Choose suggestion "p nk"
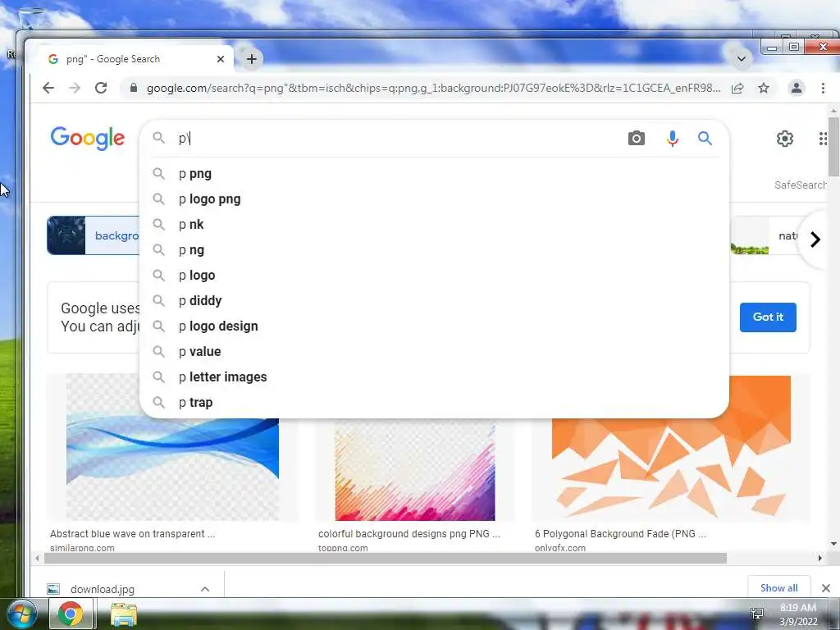Viewport: 840px width, 630px height. point(434,225)
